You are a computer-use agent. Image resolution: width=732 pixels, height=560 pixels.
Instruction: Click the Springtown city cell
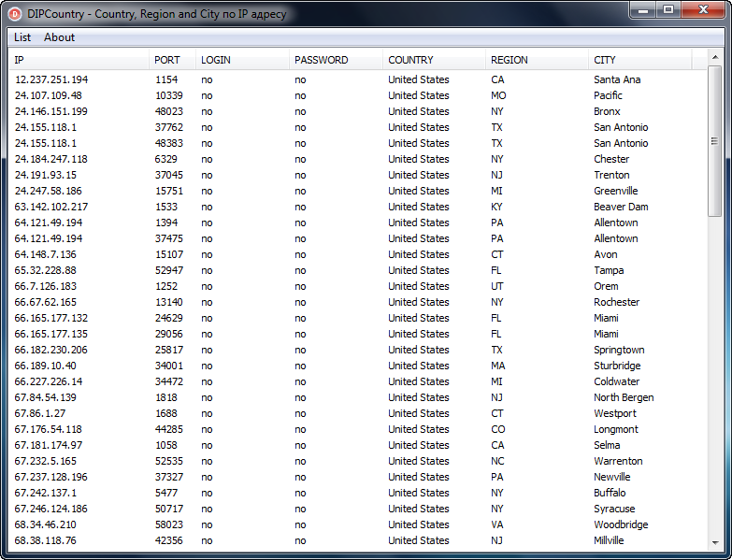point(619,350)
